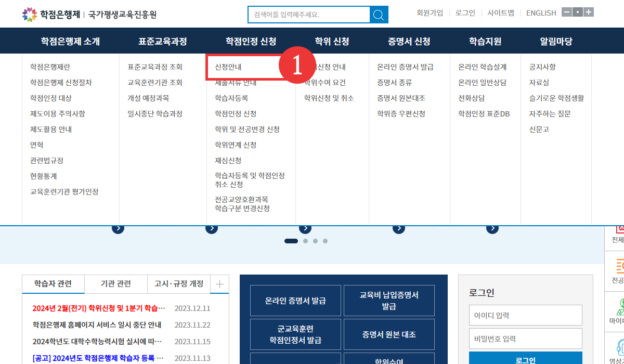Switch to the second carousel dot
Image resolution: width=624 pixels, height=364 pixels.
pyautogui.click(x=305, y=241)
